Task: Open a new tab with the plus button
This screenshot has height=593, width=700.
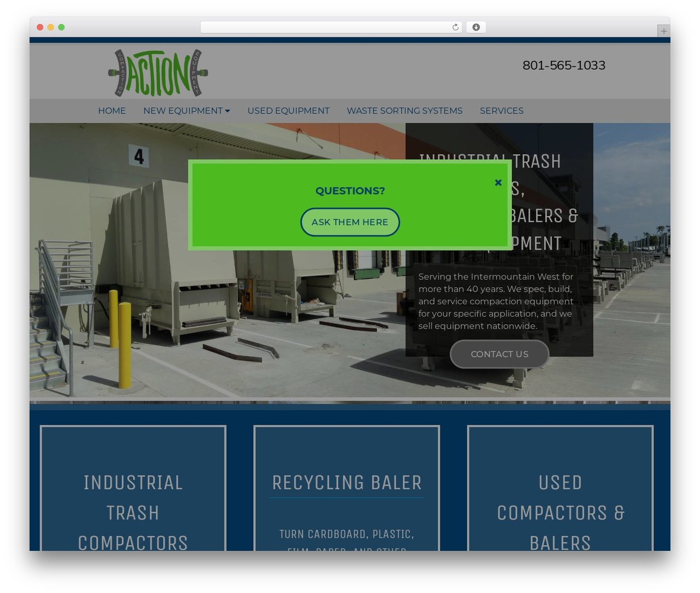Action: [663, 31]
